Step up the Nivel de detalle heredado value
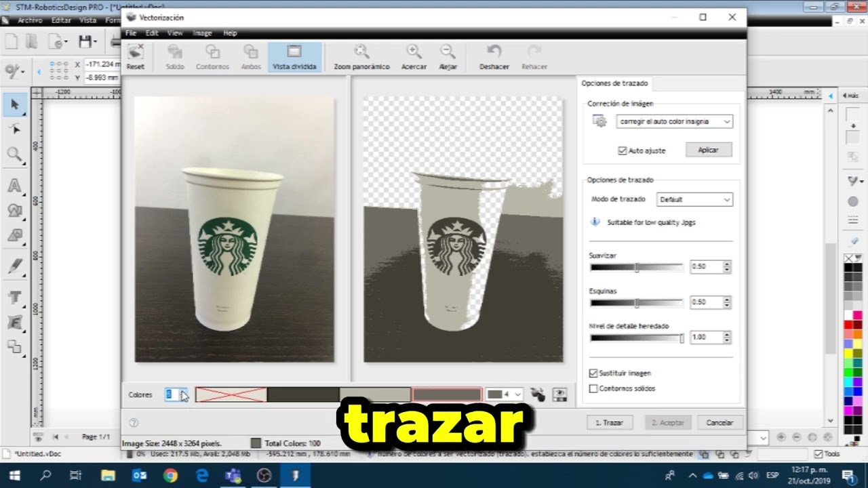This screenshot has height=488, width=868. pos(727,334)
